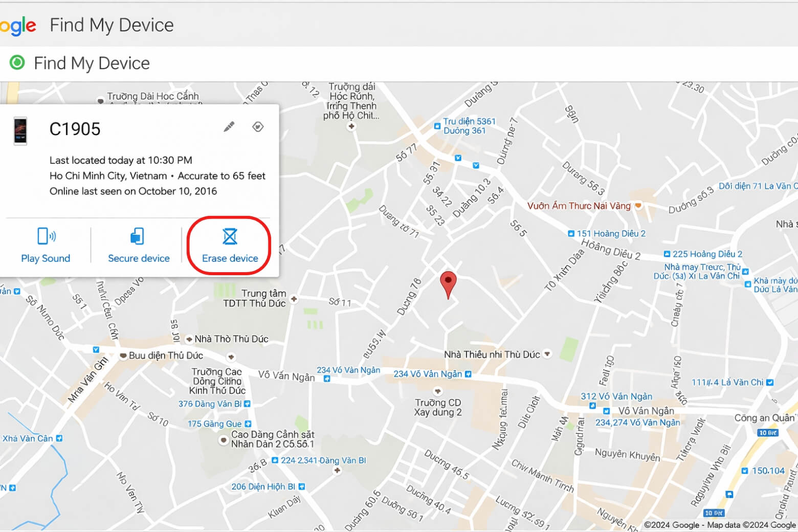Select the 234 Vo Van Ngan marker
Image resolution: width=798 pixels, height=532 pixels.
coord(467,374)
